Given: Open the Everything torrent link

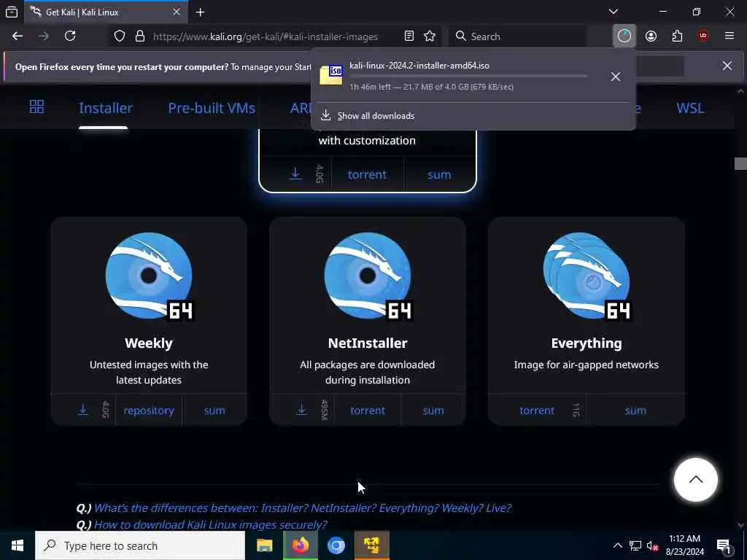Looking at the screenshot, I should (x=537, y=411).
